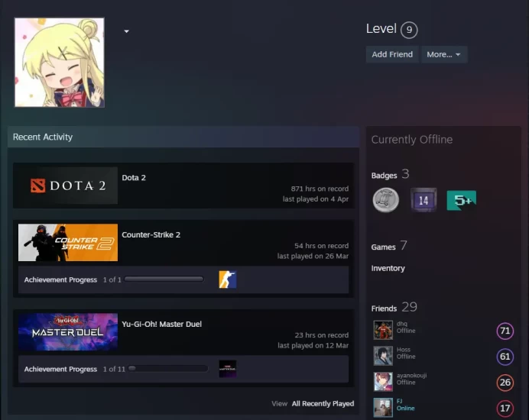Click the Counter-Strike 2 title link
The image size is (529, 420).
(x=151, y=234)
